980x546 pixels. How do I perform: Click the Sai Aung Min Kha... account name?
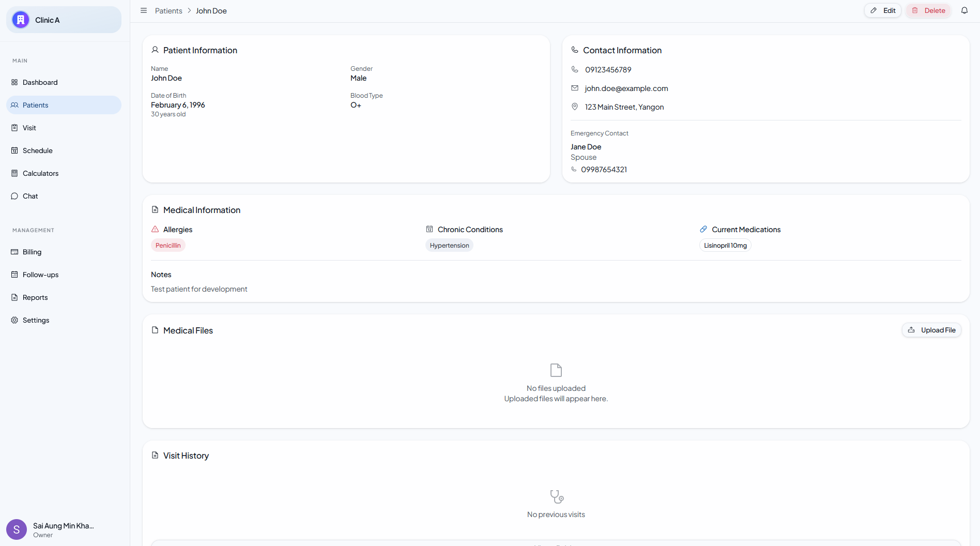[64, 526]
